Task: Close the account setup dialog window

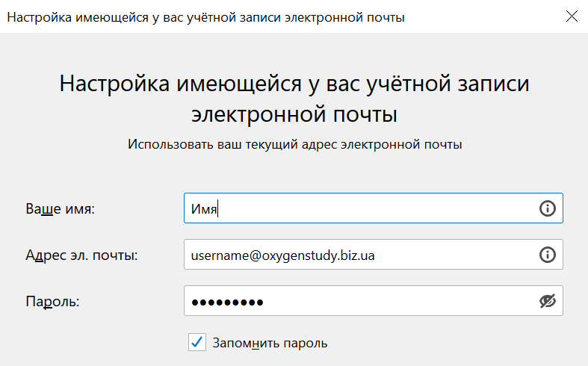Action: (x=571, y=16)
